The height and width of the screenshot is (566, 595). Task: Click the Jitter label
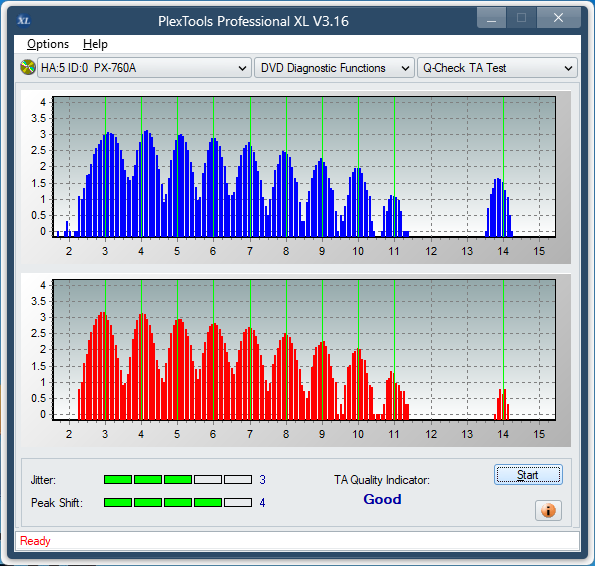pos(43,480)
